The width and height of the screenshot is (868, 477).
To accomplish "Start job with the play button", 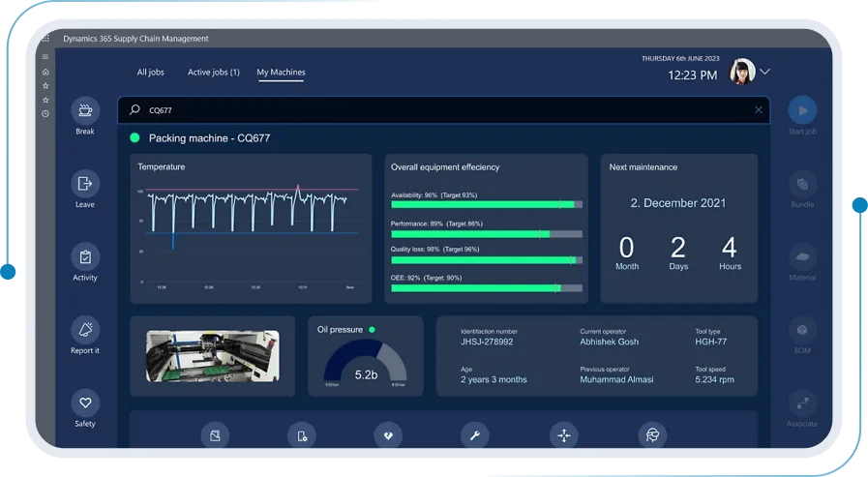I will pyautogui.click(x=802, y=110).
